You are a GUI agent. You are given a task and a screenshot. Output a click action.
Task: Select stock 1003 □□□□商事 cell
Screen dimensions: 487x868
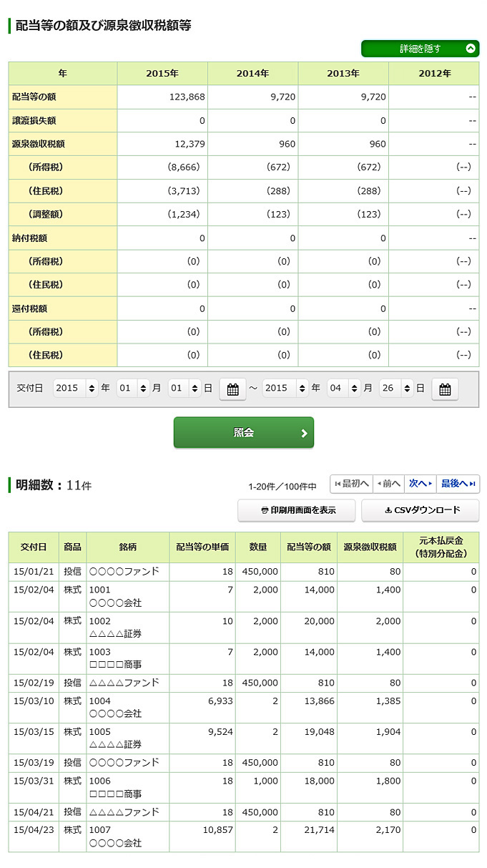128,658
